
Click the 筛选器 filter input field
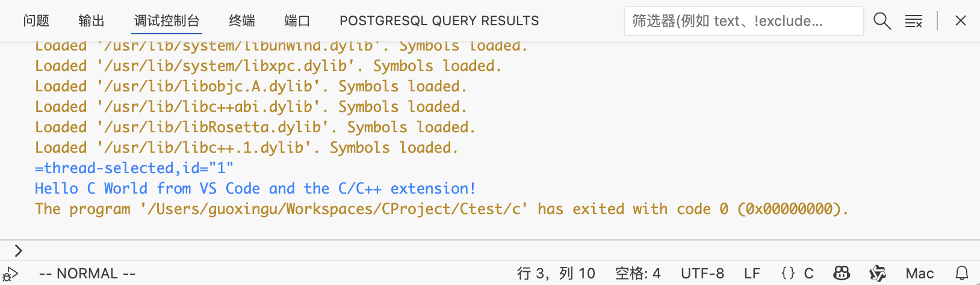(743, 21)
